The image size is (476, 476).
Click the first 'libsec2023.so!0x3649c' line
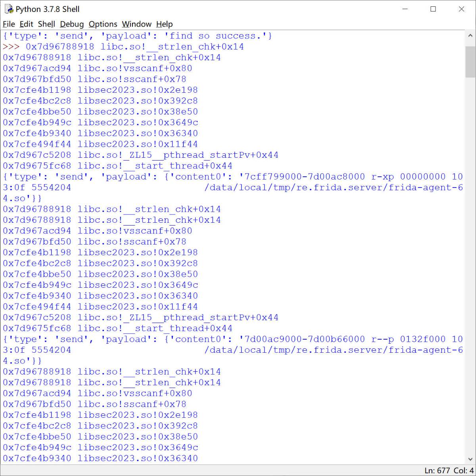click(100, 122)
